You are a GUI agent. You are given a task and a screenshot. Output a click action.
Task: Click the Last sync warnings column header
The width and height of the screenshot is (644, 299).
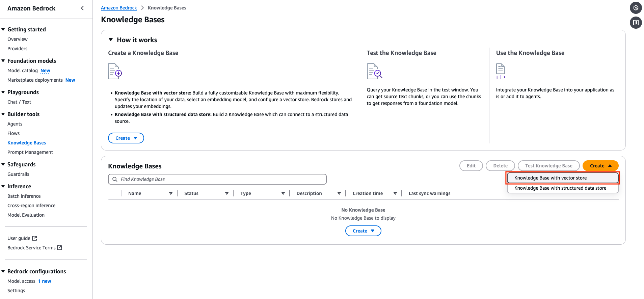pyautogui.click(x=429, y=193)
